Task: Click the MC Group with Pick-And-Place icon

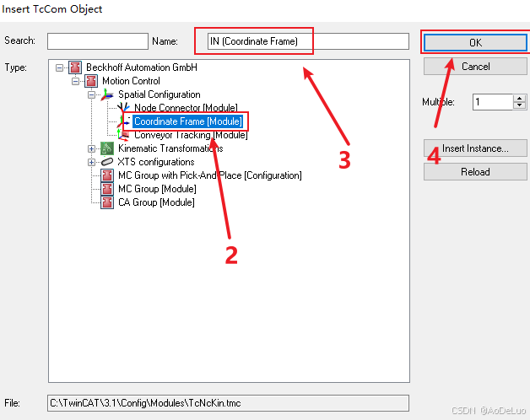Action: click(x=107, y=175)
